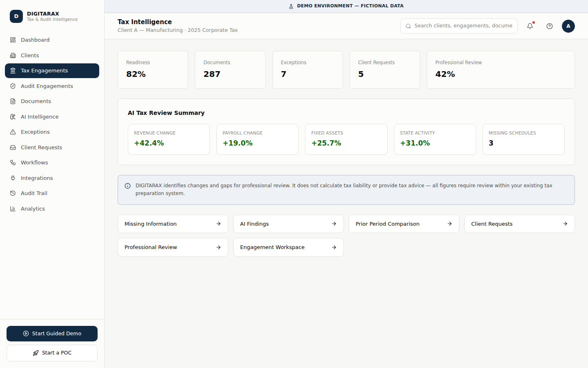
Task: Open Prior Period Comparison
Action: [404, 224]
